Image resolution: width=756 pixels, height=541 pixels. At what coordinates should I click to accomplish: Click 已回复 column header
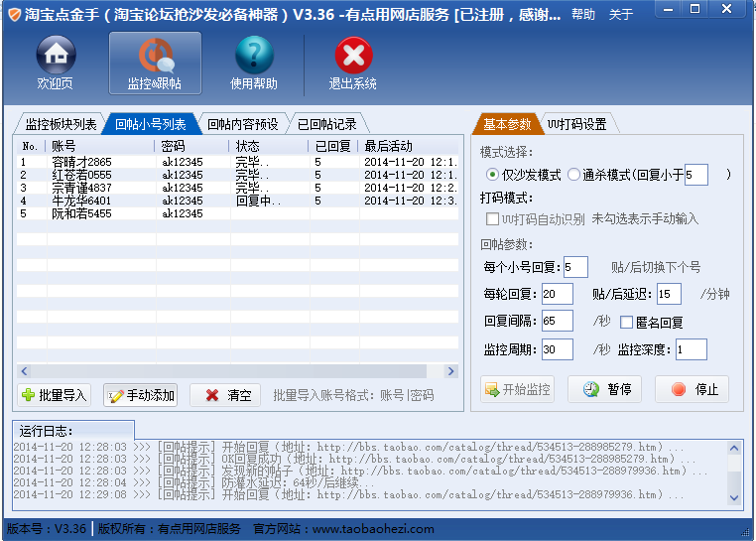333,146
